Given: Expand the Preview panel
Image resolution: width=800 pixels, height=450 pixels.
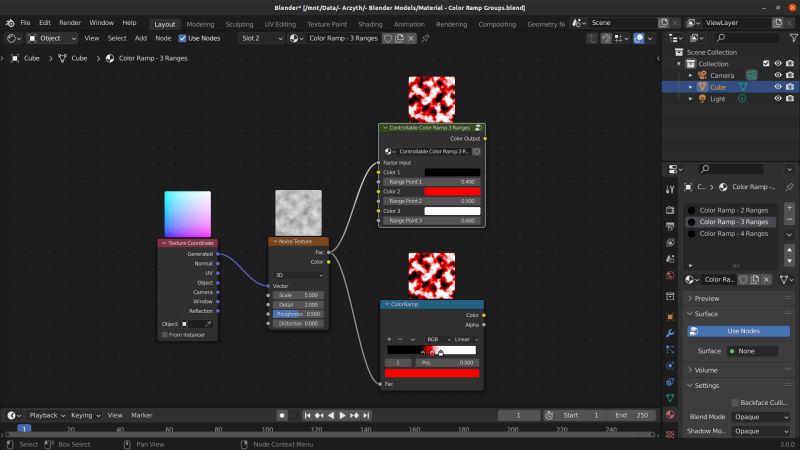Looking at the screenshot, I should pos(704,298).
